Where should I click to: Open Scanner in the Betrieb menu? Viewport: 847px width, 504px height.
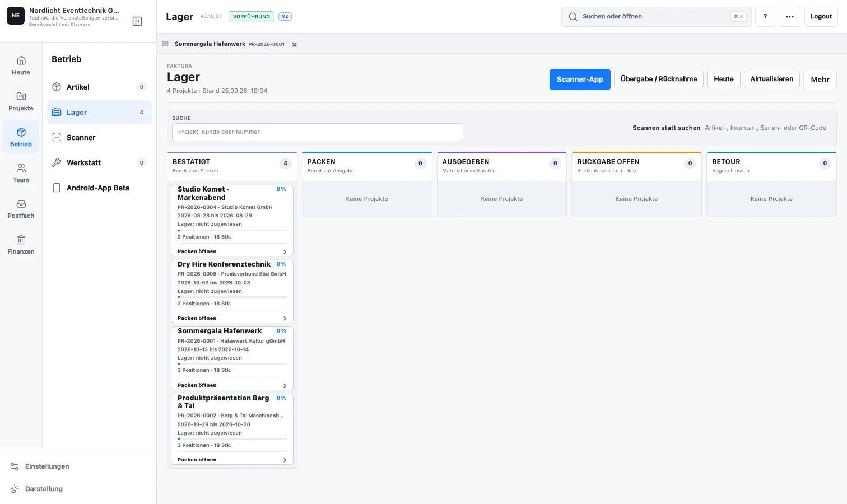[99, 137]
